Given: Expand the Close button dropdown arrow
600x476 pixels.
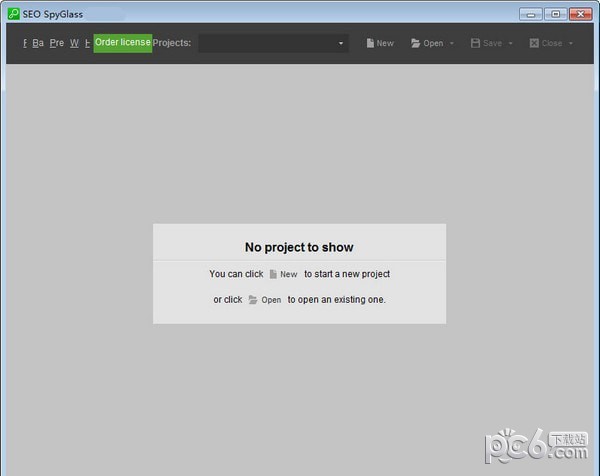Looking at the screenshot, I should [x=571, y=43].
